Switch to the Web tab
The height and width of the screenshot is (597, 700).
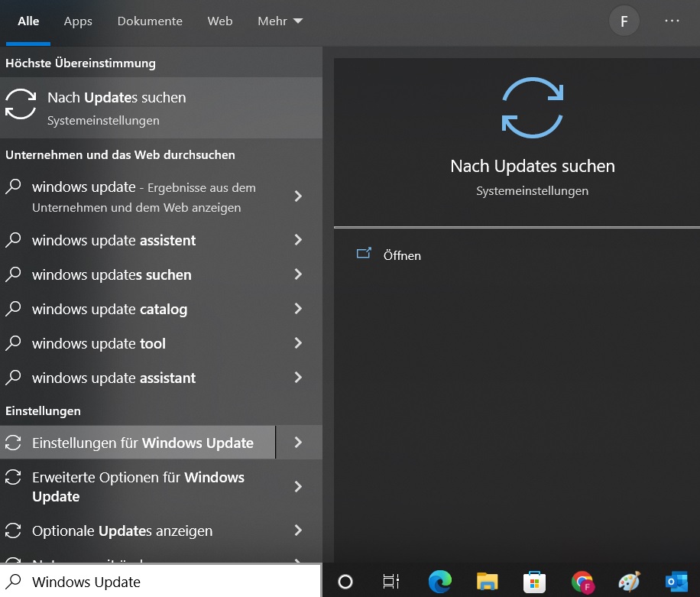(x=219, y=21)
